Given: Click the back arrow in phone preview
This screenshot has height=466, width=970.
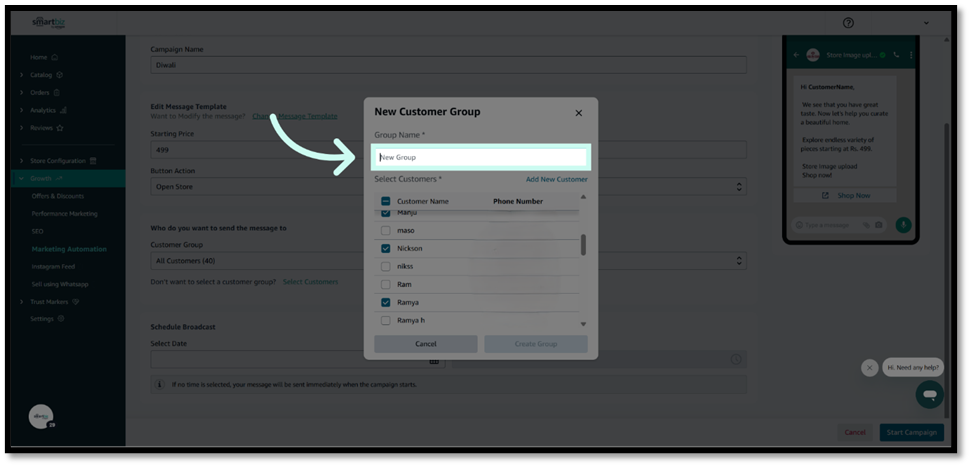Looking at the screenshot, I should [x=796, y=55].
